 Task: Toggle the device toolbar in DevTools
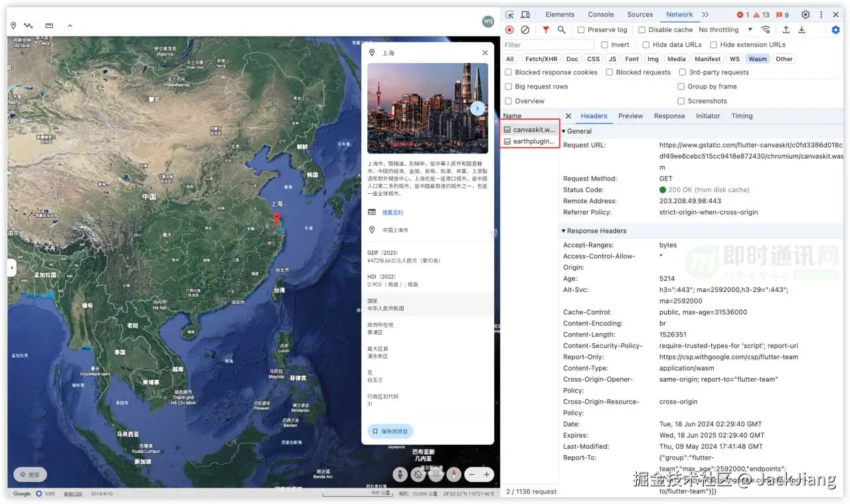pyautogui.click(x=525, y=15)
